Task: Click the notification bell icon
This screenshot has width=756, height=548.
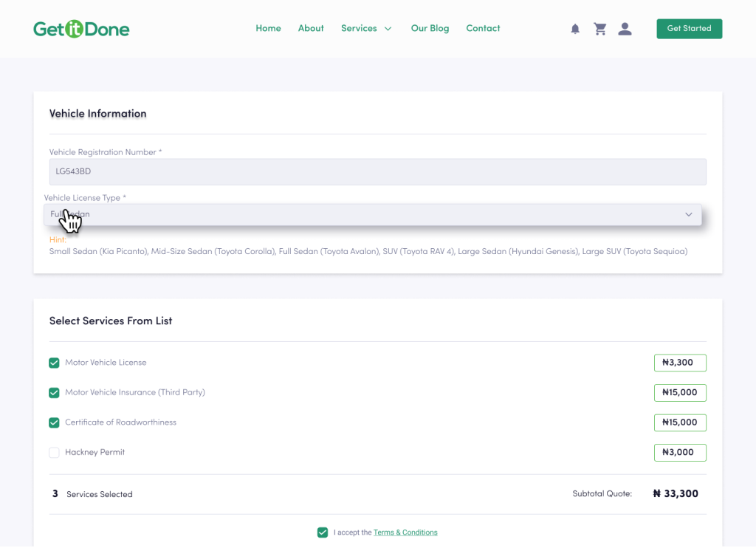Action: (575, 29)
